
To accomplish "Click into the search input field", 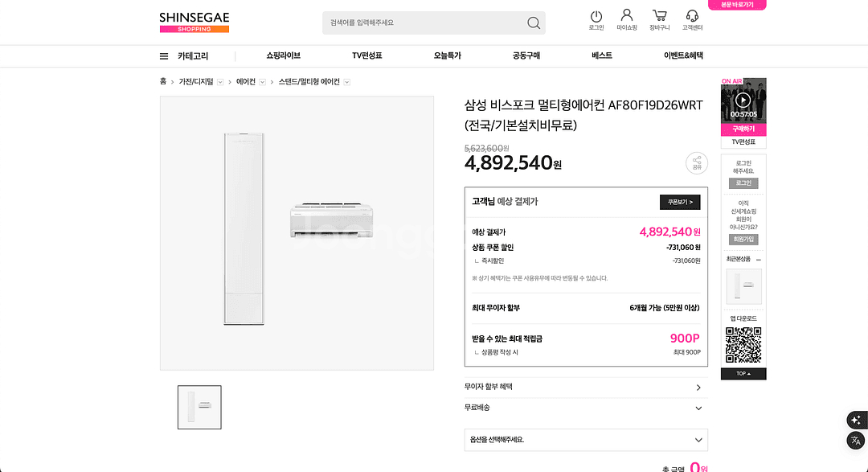I will pos(422,23).
